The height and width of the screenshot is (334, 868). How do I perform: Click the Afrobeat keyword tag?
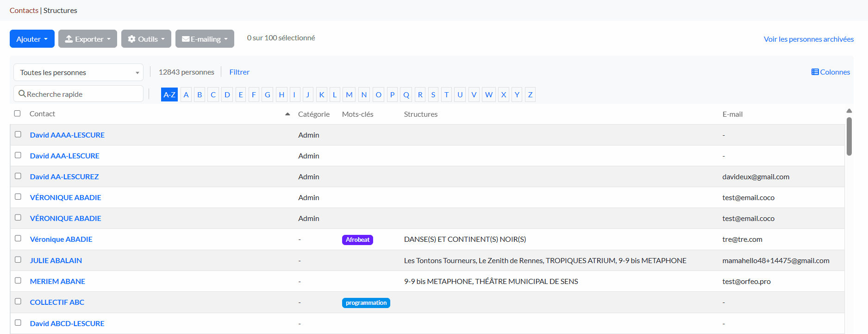click(357, 239)
